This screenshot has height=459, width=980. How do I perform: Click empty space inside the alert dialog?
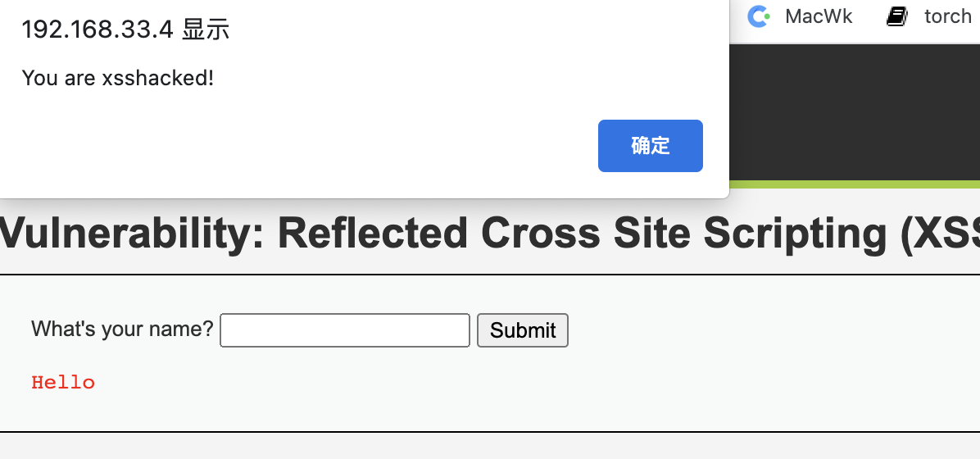328,148
